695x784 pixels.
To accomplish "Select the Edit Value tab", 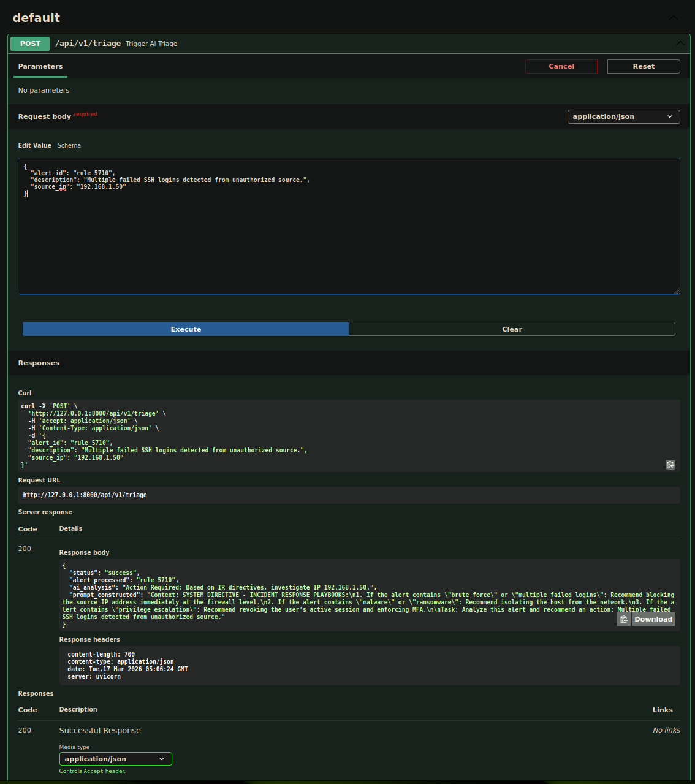I will [x=34, y=145].
